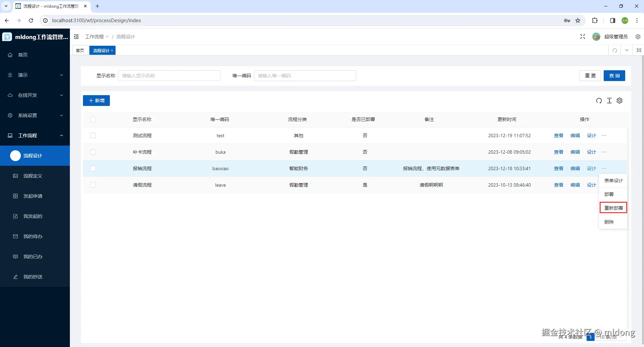Check the select-all checkbox in the table header
Viewport: 644px width, 347px height.
tap(93, 119)
